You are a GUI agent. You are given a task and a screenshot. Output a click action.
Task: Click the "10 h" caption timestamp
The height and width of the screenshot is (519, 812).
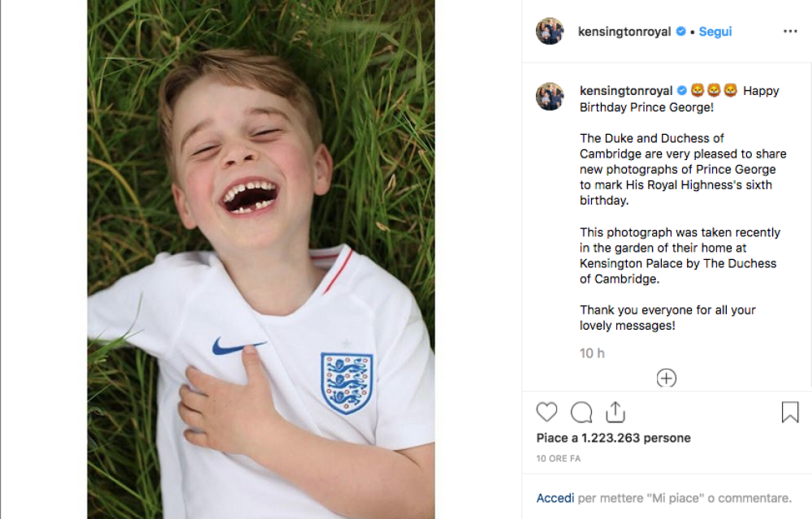(x=592, y=353)
